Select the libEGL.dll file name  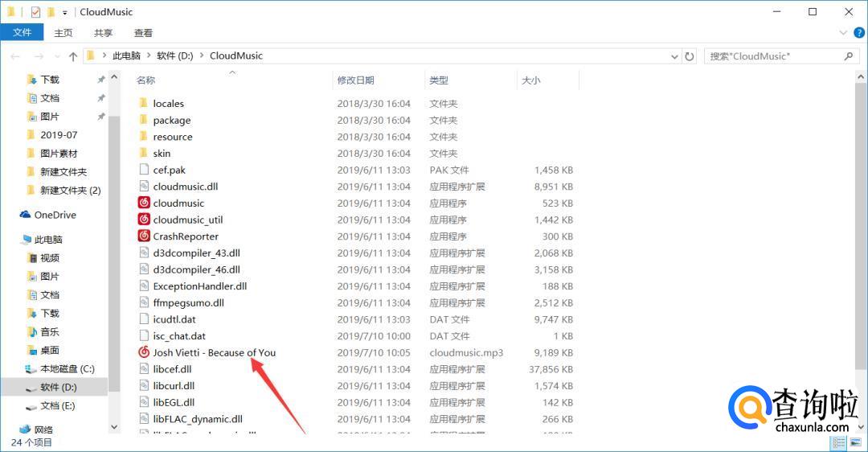(x=174, y=403)
